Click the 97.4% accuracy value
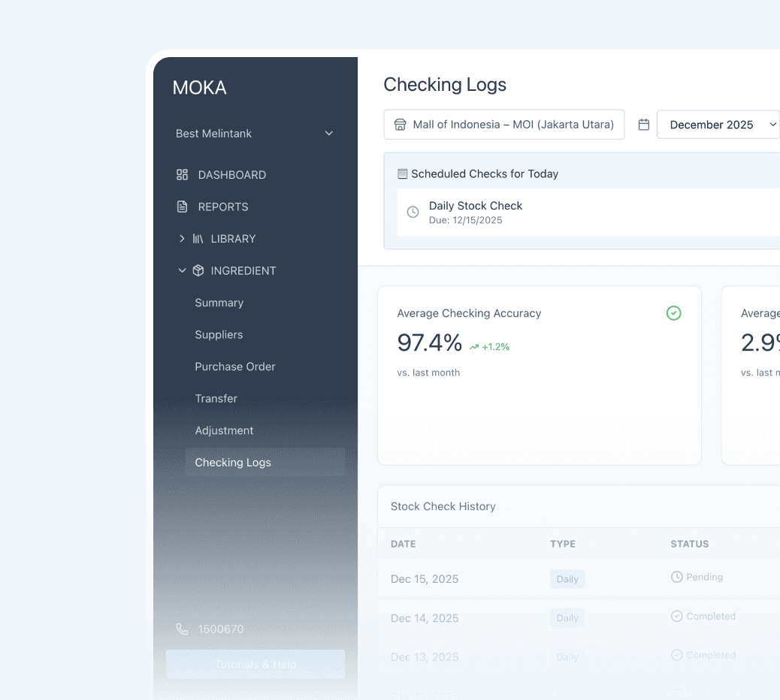Screen dimensions: 780x700 coord(429,342)
